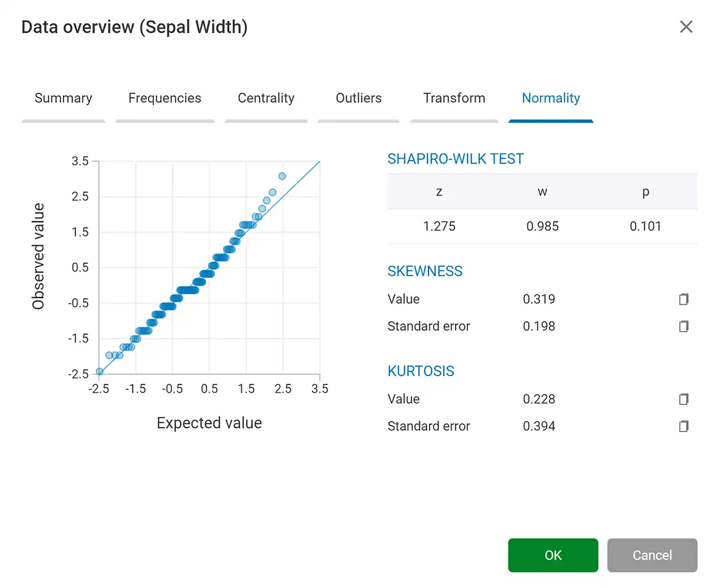
Task: Close the Data overview dialog
Action: click(x=686, y=27)
